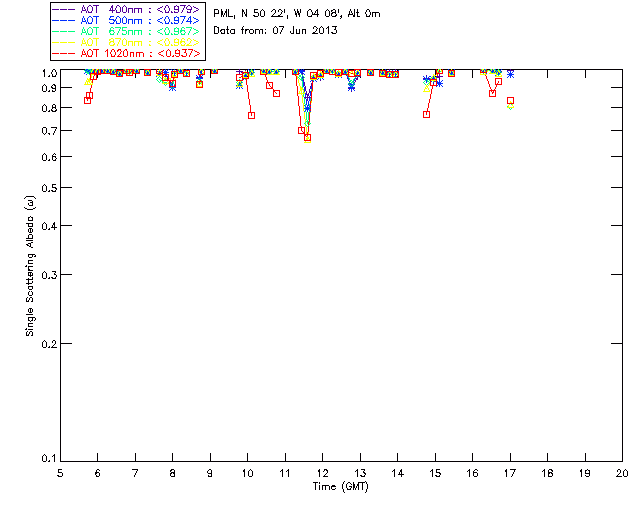The width and height of the screenshot is (640, 512).
Task: Click the blue asterisk near 12.8 hours
Action: click(x=351, y=88)
